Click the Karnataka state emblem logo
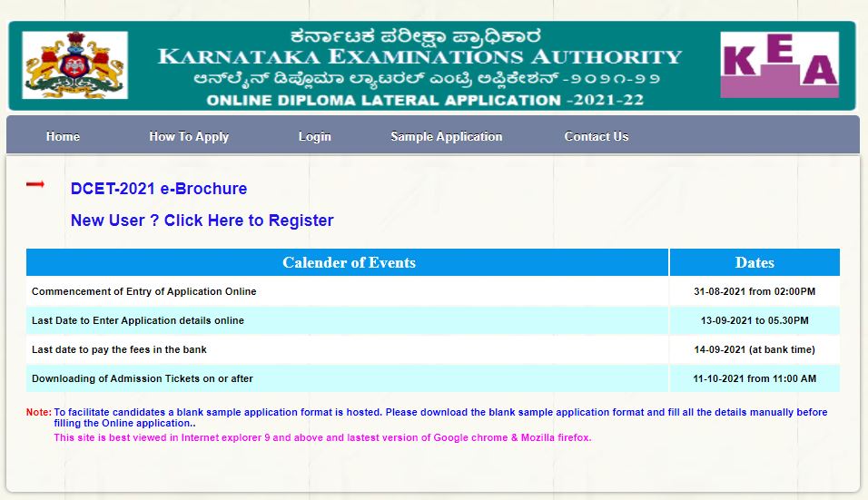 pos(74,65)
